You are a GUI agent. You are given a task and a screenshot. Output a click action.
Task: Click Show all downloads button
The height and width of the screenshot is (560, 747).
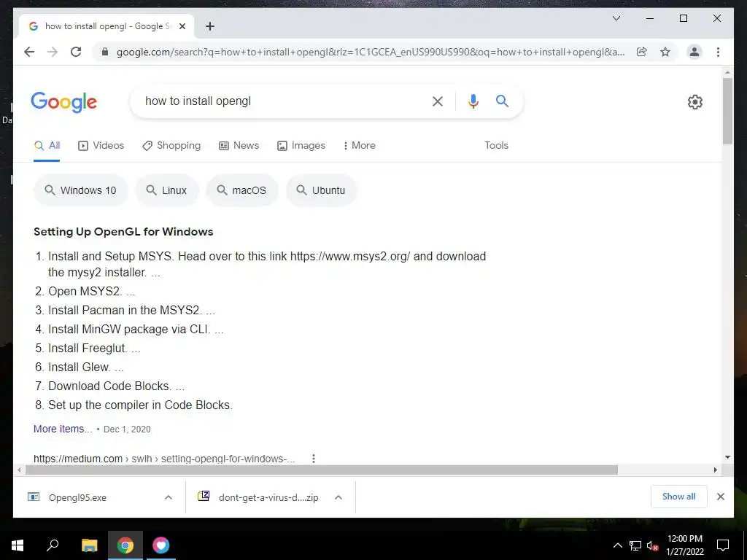coord(679,497)
